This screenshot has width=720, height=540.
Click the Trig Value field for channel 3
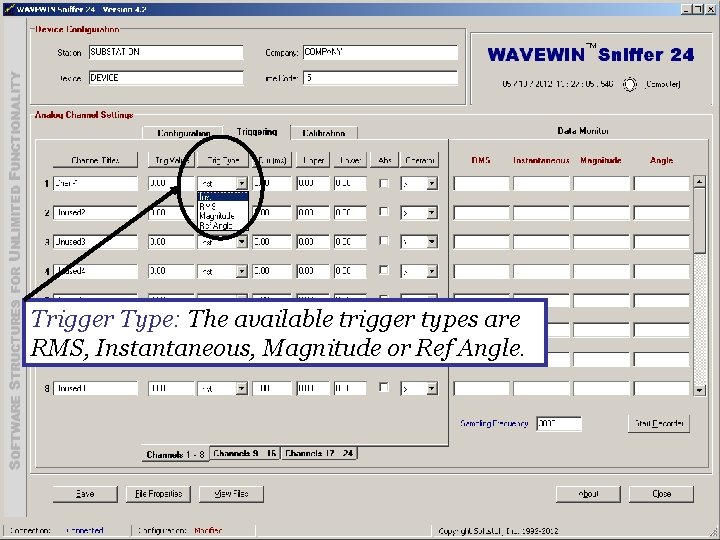(x=171, y=242)
